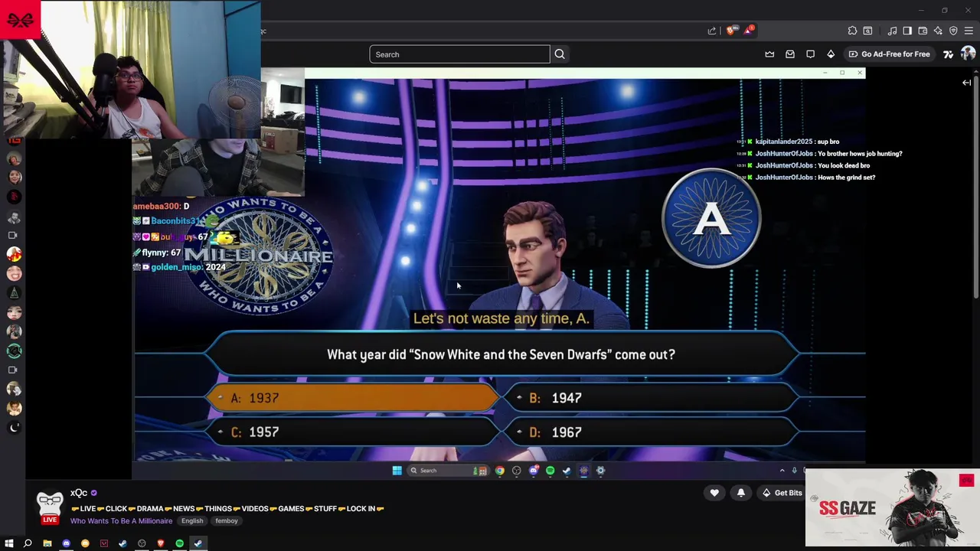Open Brave Rewards triangle icon
Screen dimensions: 980x551
click(x=748, y=31)
